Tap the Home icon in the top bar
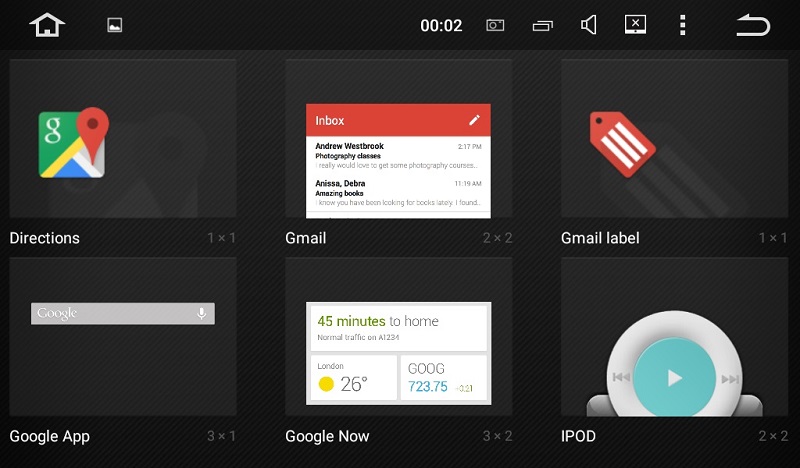This screenshot has width=800, height=468. [x=47, y=25]
